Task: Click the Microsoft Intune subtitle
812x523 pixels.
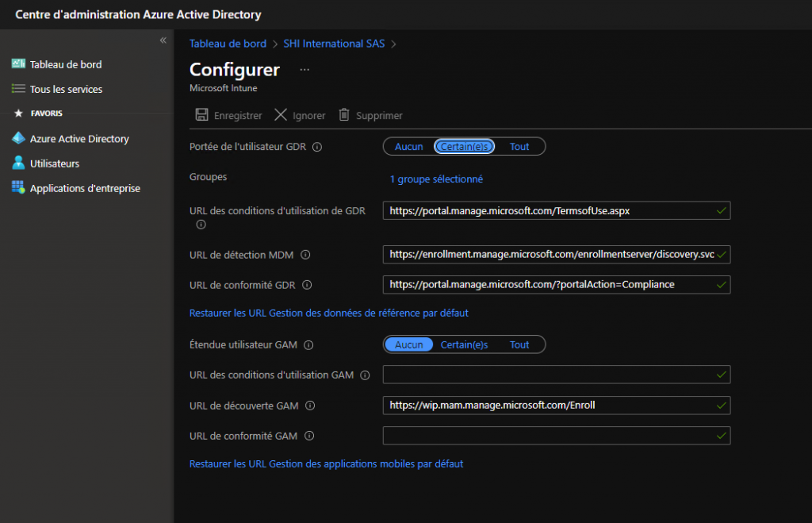Action: tap(223, 88)
